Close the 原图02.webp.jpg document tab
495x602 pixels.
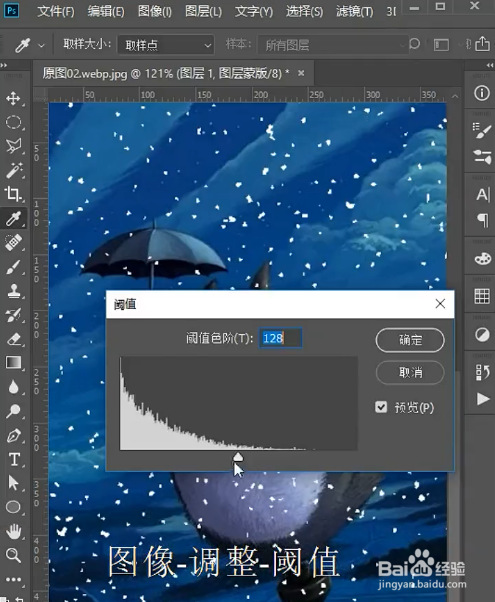click(x=301, y=73)
